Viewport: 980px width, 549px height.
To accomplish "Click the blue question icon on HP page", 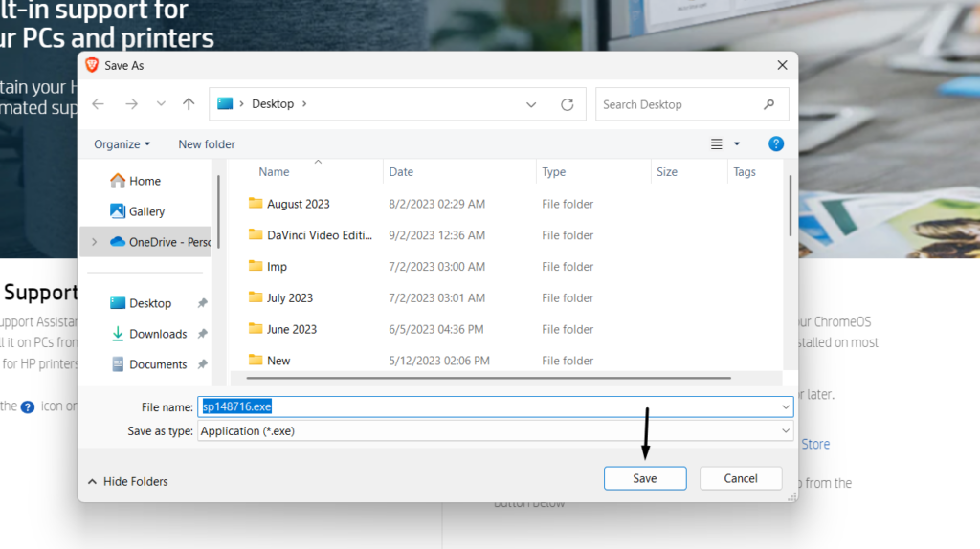I will 28,407.
